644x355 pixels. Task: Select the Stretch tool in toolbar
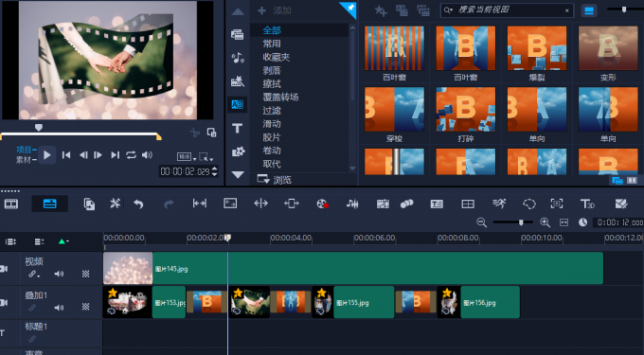point(230,204)
